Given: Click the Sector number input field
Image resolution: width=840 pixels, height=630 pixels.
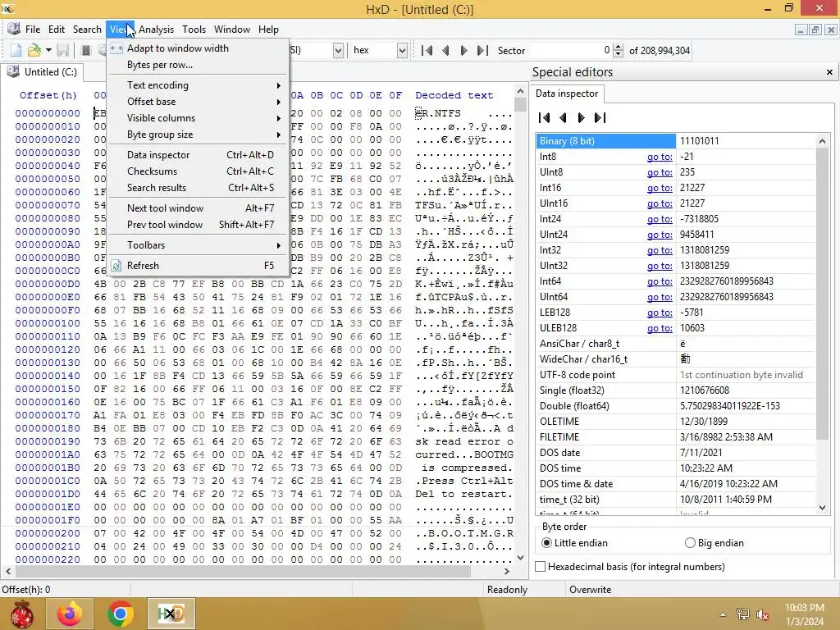Looking at the screenshot, I should pos(570,50).
